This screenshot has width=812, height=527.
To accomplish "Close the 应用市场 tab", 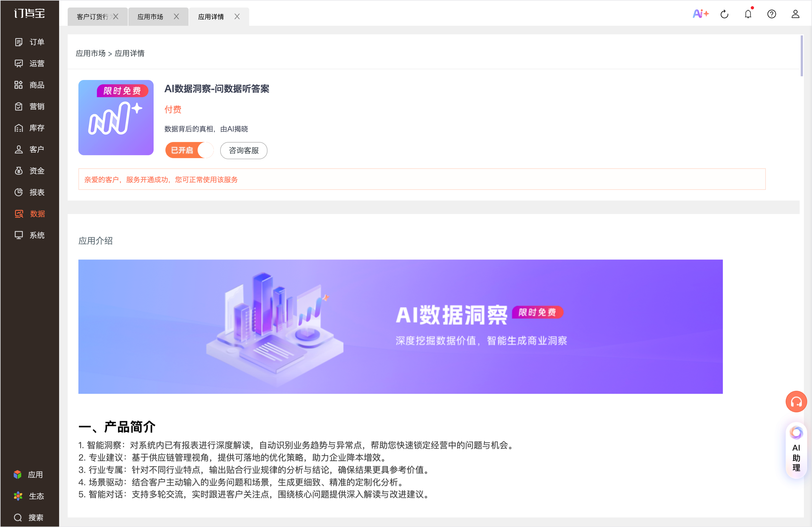I will [x=176, y=17].
